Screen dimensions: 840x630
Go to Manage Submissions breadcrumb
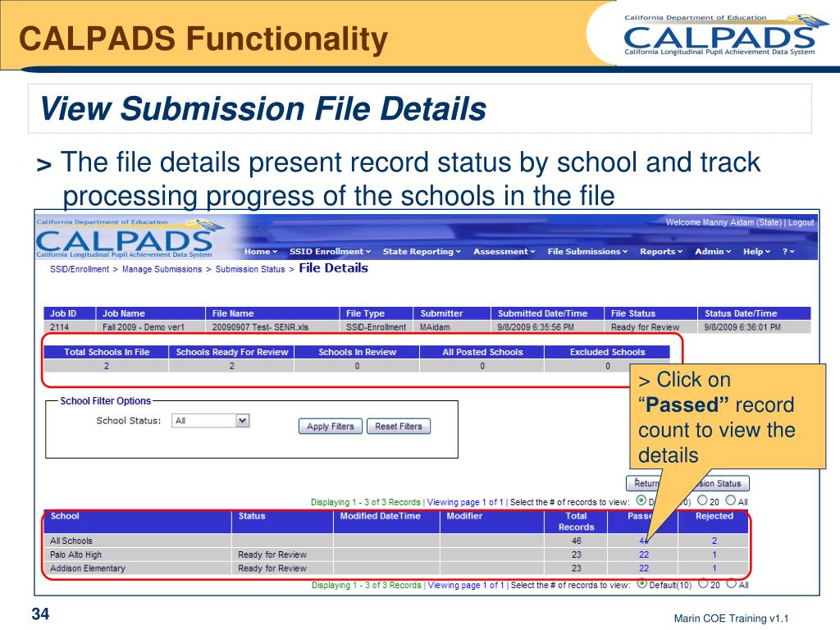pyautogui.click(x=162, y=269)
